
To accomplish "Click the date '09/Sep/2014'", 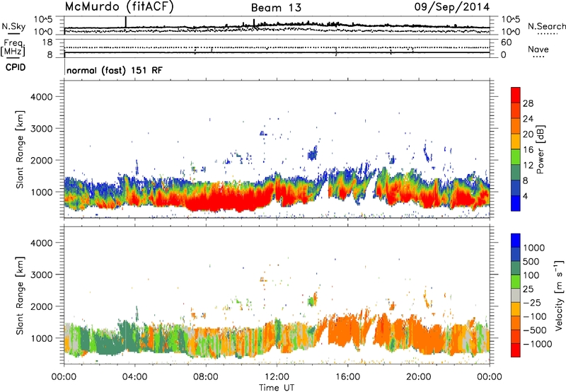I will click(452, 7).
